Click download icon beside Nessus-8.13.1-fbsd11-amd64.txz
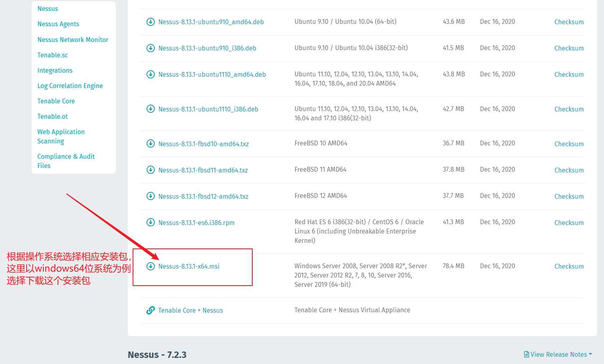Viewport: 604px width, 364px height. (150, 170)
